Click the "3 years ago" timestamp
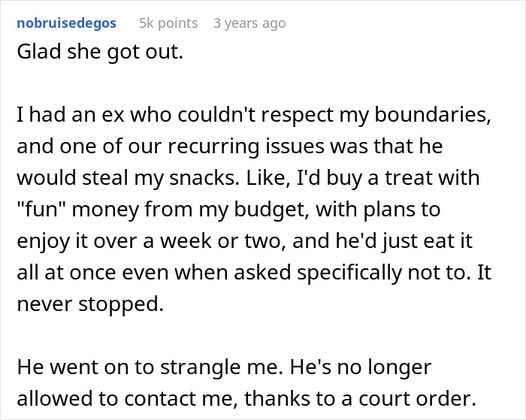 click(x=249, y=23)
